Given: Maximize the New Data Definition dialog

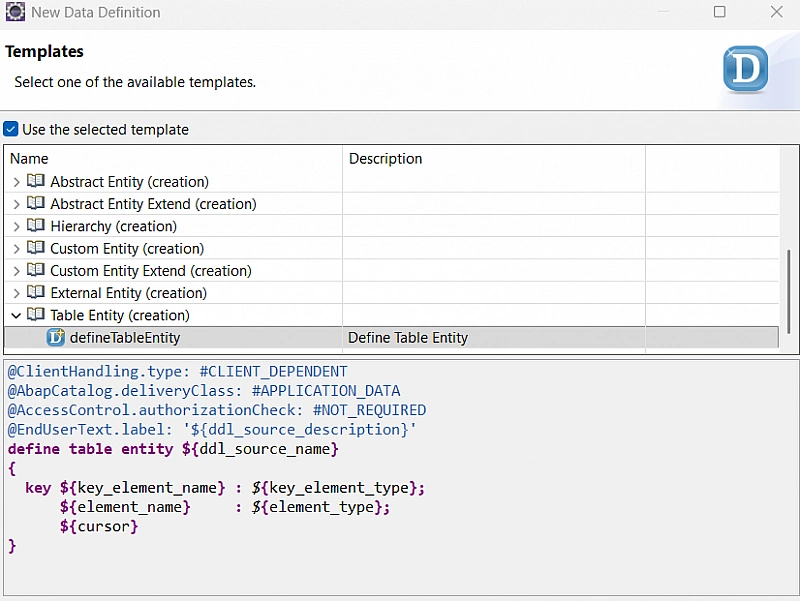Looking at the screenshot, I should [x=720, y=12].
